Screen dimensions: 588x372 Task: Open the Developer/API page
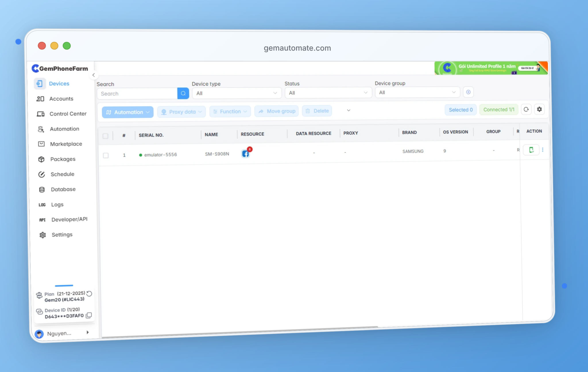point(69,219)
